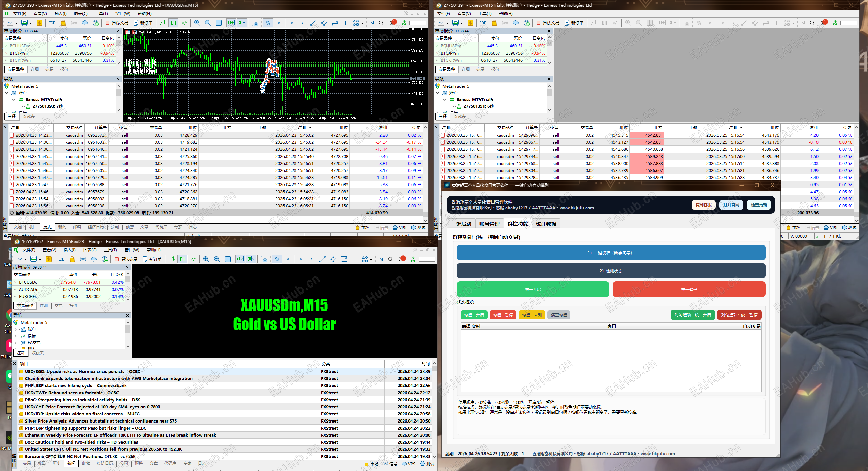This screenshot has width=868, height=471.
Task: Open the objects dropdown arrow in the 277501393 toolbar
Action: pyautogui.click(x=362, y=23)
